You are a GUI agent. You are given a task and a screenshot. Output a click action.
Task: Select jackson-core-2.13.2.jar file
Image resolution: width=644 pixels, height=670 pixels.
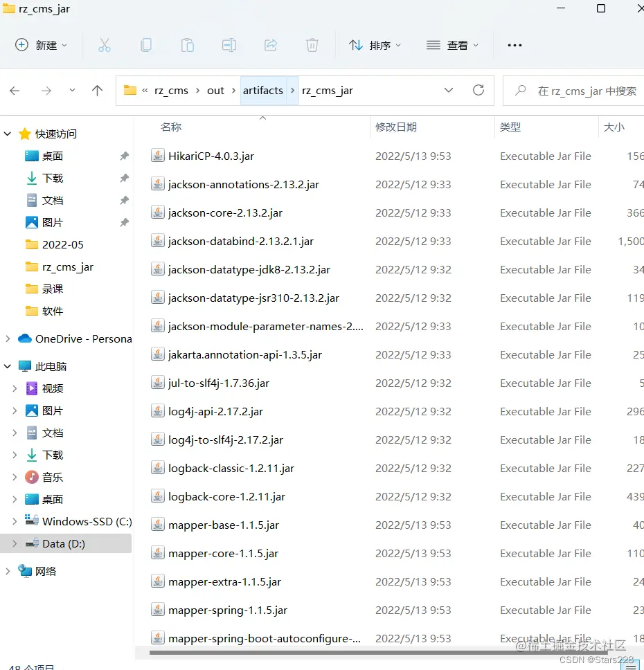(x=225, y=212)
